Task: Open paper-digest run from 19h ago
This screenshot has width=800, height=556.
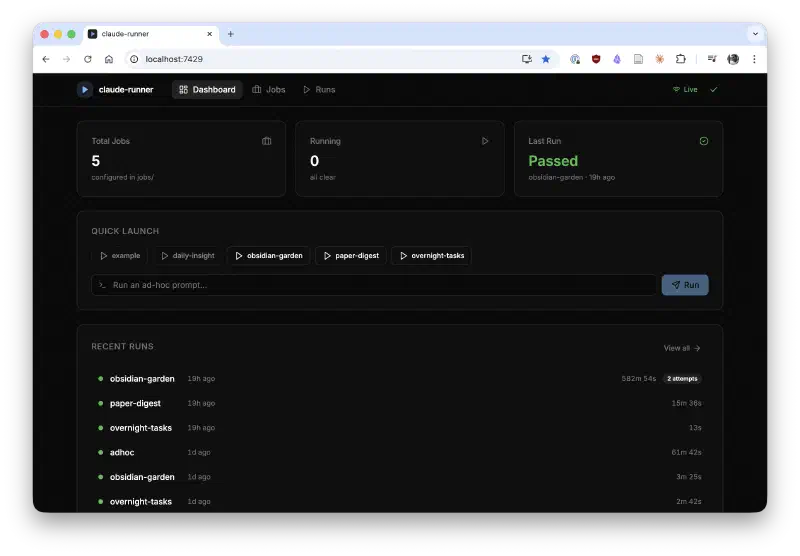Action: coord(399,403)
